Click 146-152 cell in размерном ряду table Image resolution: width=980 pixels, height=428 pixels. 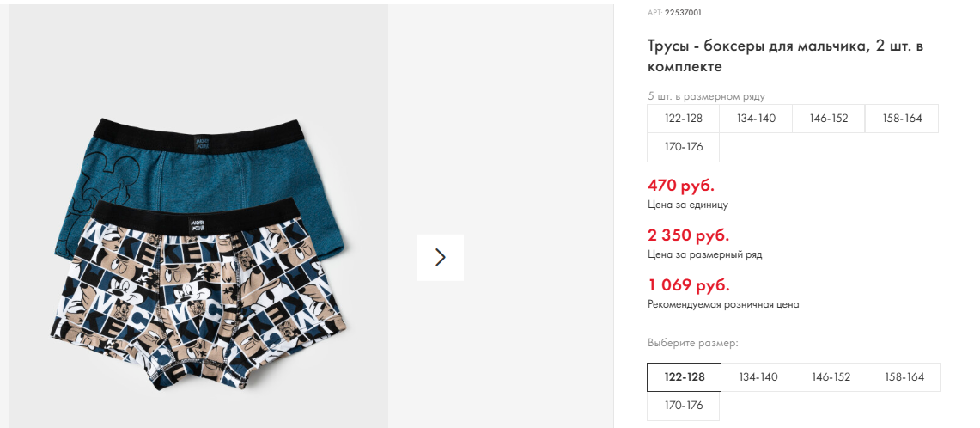point(829,119)
